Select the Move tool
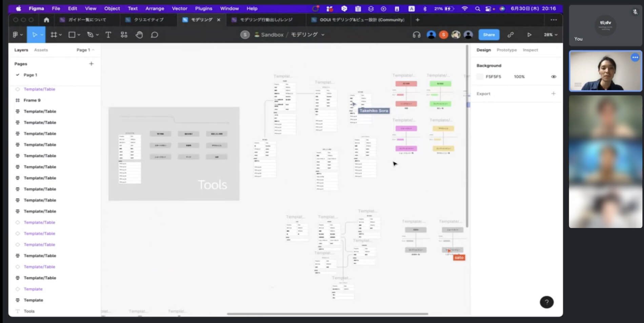 [35, 35]
